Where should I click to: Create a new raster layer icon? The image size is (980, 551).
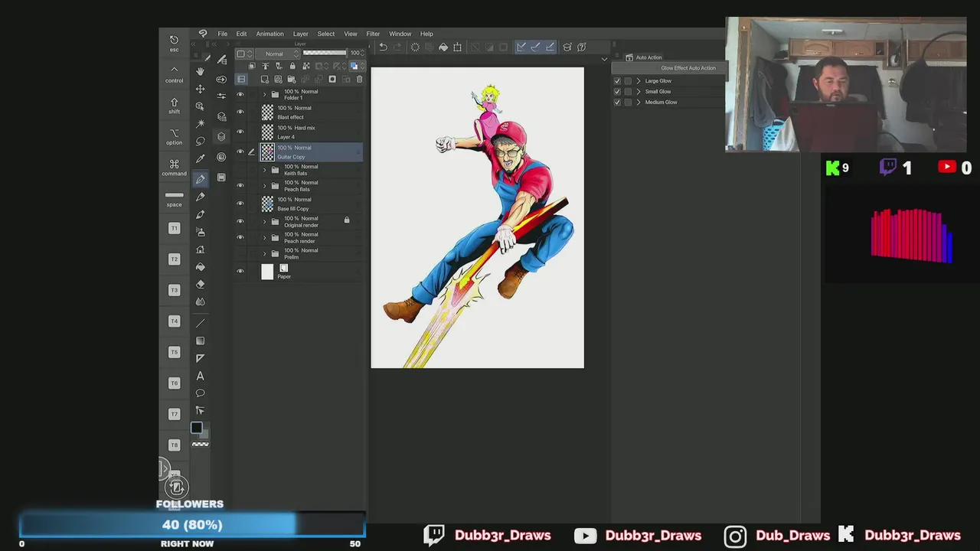pyautogui.click(x=265, y=80)
